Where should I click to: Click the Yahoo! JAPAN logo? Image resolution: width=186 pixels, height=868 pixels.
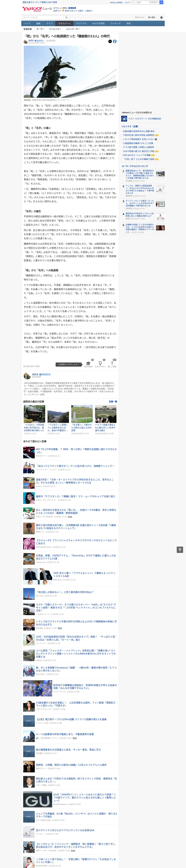(32, 9)
